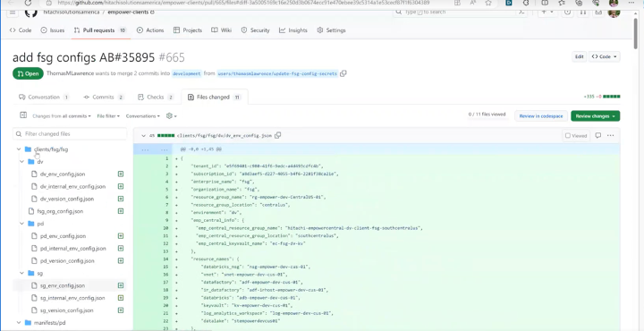Click added-file icon beside fsg_org_config.json
Image resolution: width=644 pixels, height=331 pixels.
click(121, 211)
